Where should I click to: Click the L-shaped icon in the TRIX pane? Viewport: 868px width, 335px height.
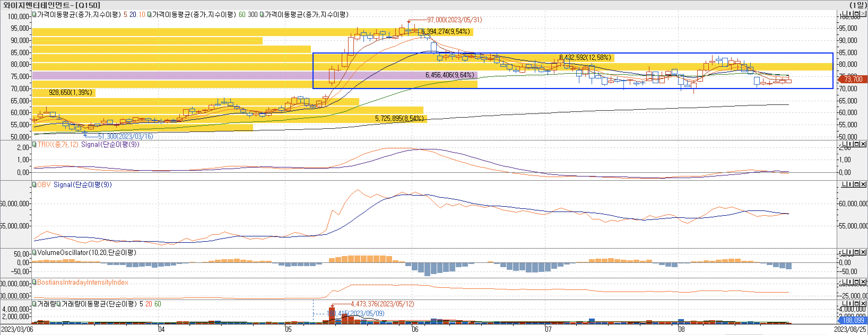(845, 144)
